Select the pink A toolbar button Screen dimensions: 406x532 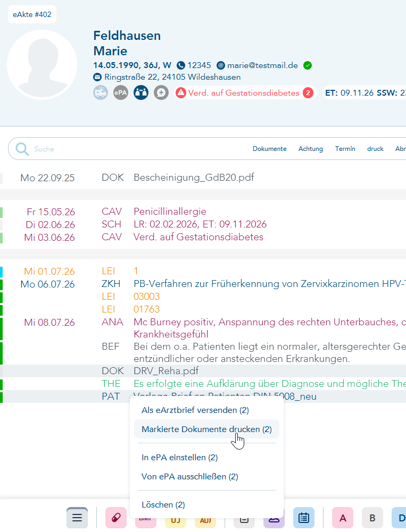pos(343,518)
